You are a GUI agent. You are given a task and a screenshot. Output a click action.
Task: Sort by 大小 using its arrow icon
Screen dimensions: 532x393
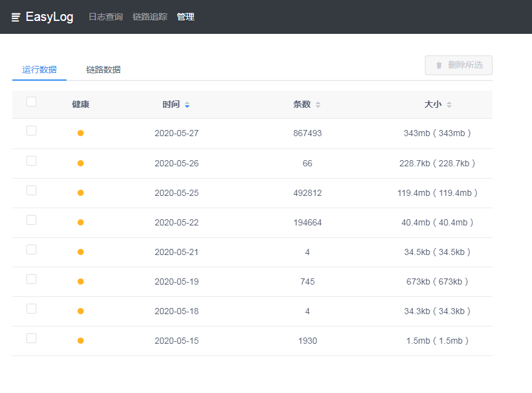(449, 105)
